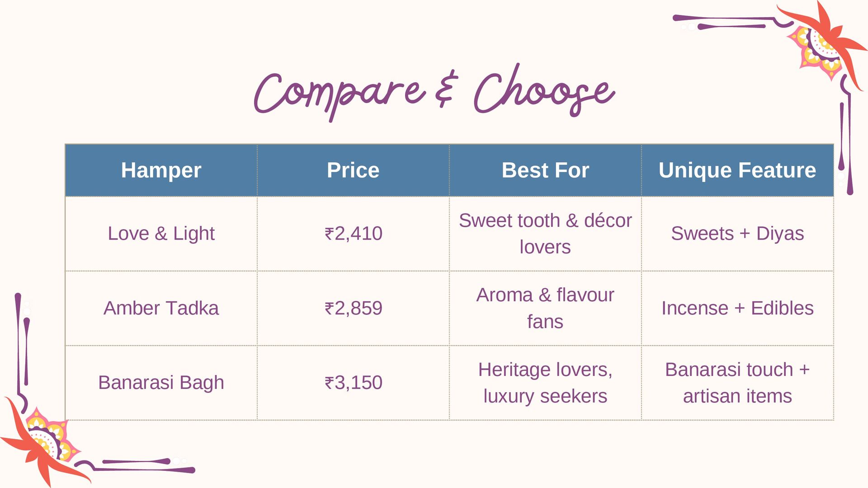Click the Amber Tadka hamper cell
The height and width of the screenshot is (488, 868).
161,308
